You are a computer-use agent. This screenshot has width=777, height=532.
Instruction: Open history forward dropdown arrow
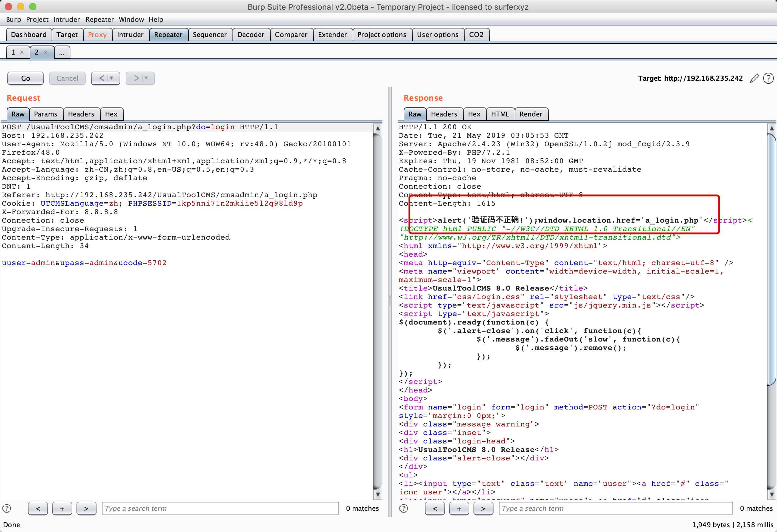(x=146, y=78)
